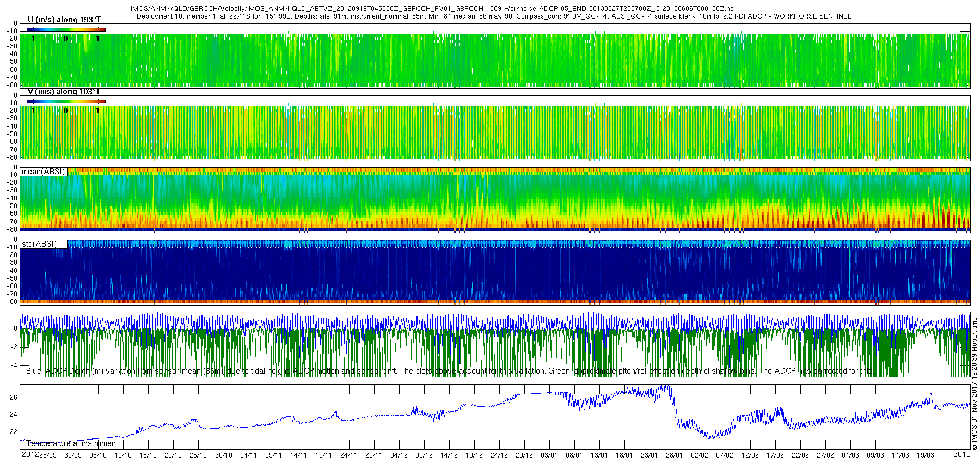Click the vertical IMOS timestamp text at right

point(975,383)
